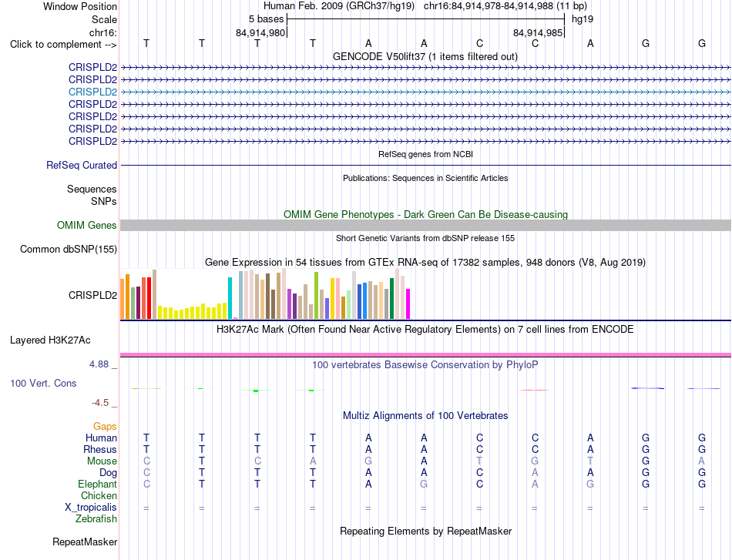
Task: Click the orange Gaps label
Action: 105,427
